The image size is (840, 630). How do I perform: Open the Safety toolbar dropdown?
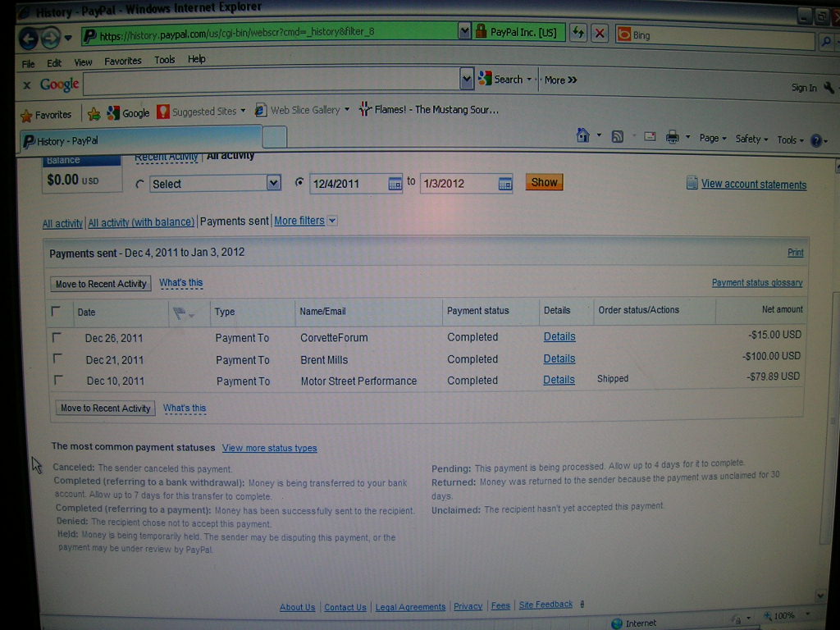tap(751, 139)
